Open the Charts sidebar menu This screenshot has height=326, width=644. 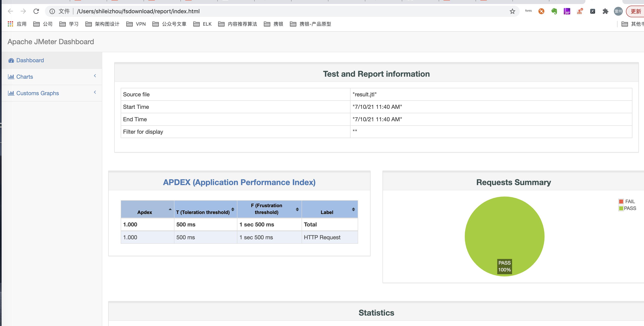(x=52, y=77)
